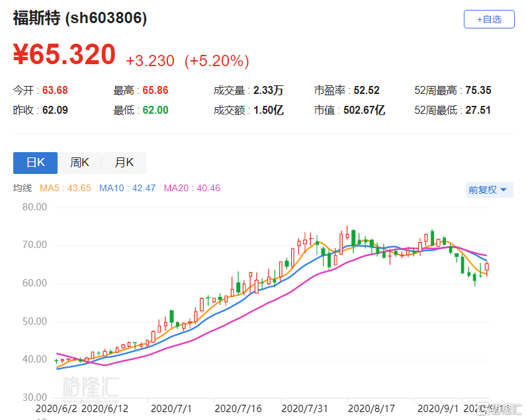
Task: Click the daily low value 62.00
Action: click(155, 110)
